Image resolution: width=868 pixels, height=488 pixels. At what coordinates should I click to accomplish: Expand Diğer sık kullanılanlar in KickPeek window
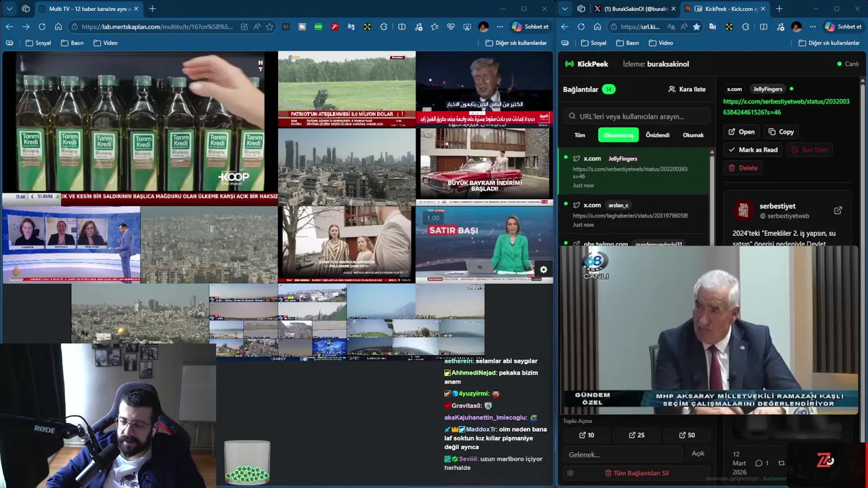point(829,43)
